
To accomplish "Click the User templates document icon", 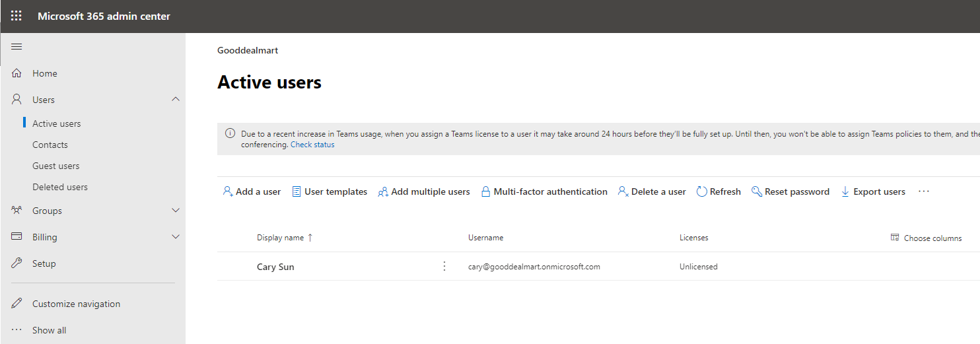I will (x=297, y=191).
